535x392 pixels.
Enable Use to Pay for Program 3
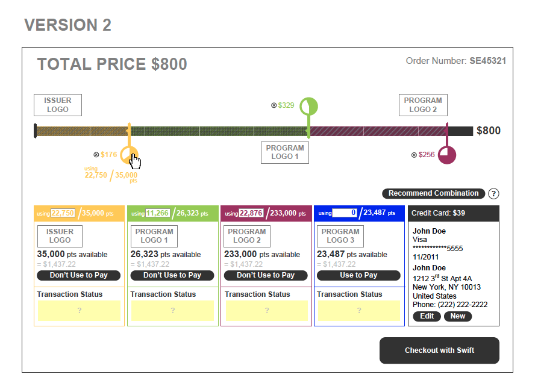pos(358,275)
